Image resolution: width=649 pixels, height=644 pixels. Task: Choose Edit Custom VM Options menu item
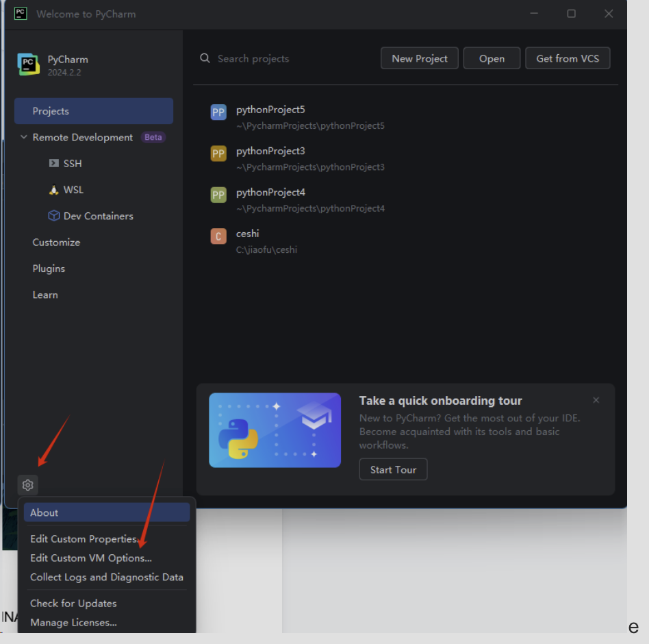(91, 558)
